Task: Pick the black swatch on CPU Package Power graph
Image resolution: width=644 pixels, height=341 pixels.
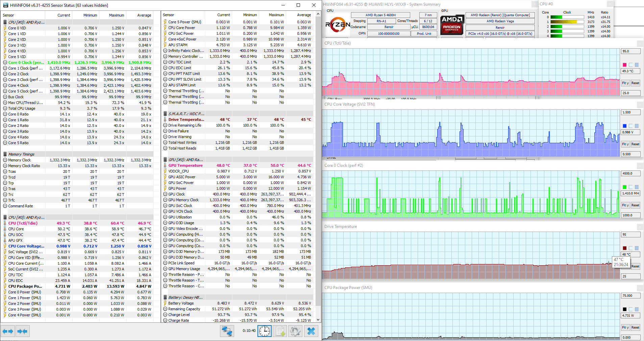Action: tap(624, 309)
